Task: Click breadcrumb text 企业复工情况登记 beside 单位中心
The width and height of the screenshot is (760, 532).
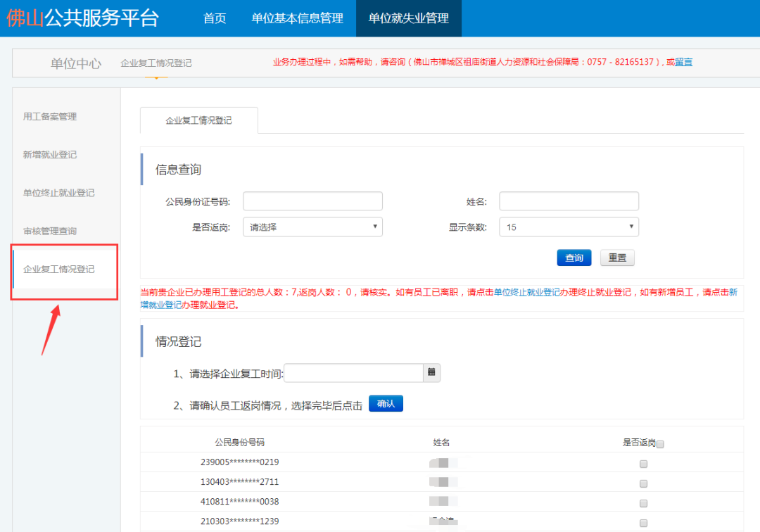Action: [x=156, y=63]
